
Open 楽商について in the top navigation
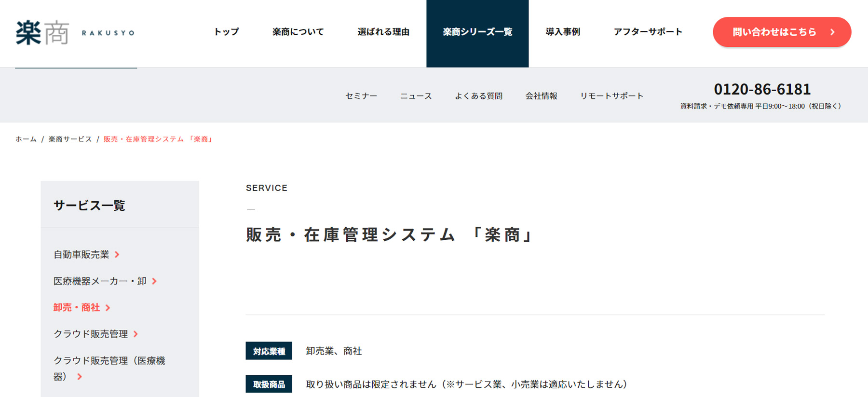tap(298, 32)
